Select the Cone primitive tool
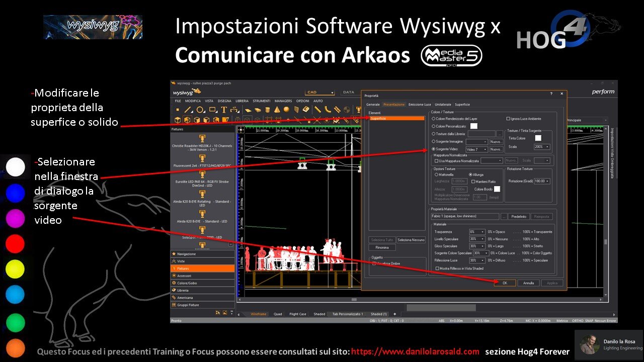644x362 pixels. [x=277, y=110]
